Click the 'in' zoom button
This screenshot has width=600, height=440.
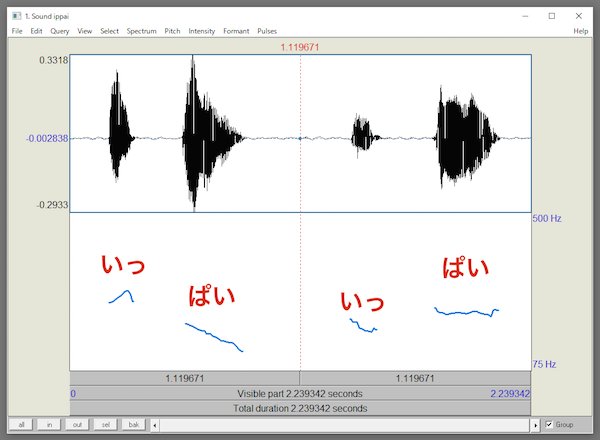coord(49,425)
